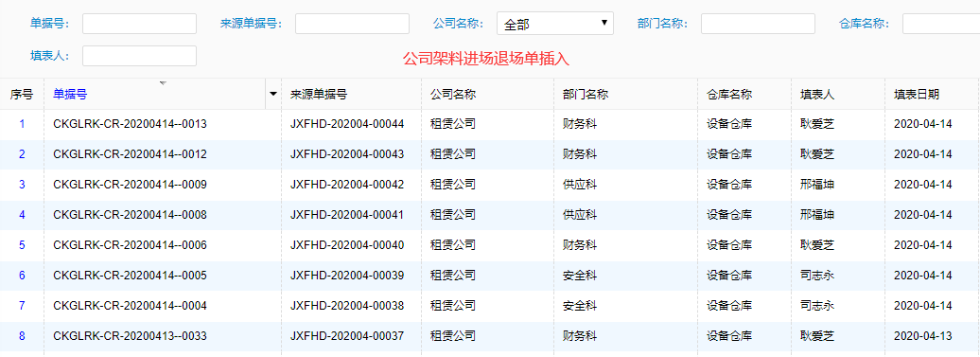Screen dimensions: 980x357
Task: Click row number 8 link
Action: (22, 336)
